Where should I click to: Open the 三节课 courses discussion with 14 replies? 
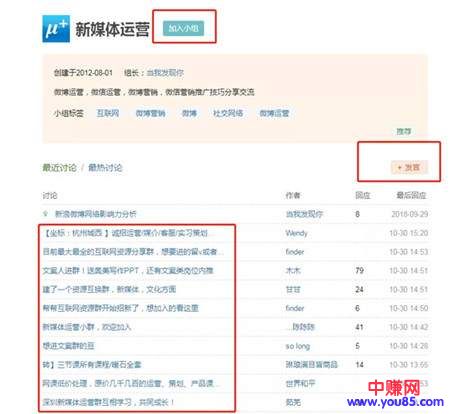pyautogui.click(x=92, y=364)
